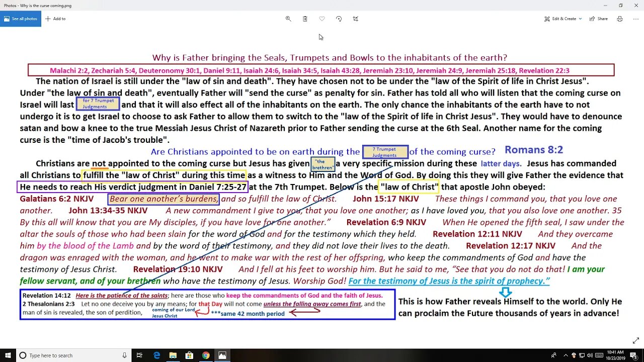Viewport: 644px width, 362px height.
Task: Open the network status tray icon
Action: 582,355
